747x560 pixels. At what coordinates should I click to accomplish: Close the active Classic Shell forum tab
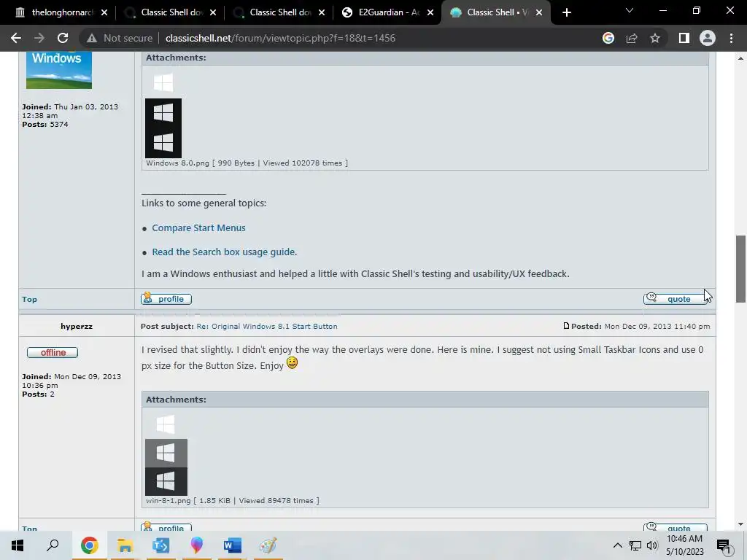539,12
